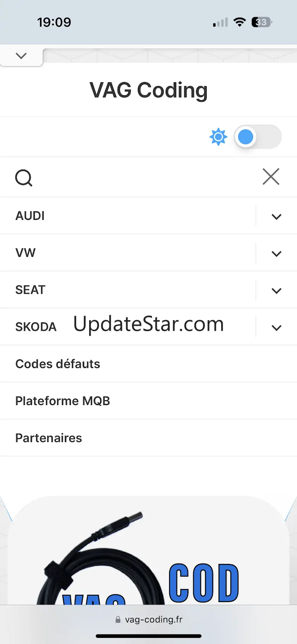
Task: Open the VW menu item
Action: (26, 253)
